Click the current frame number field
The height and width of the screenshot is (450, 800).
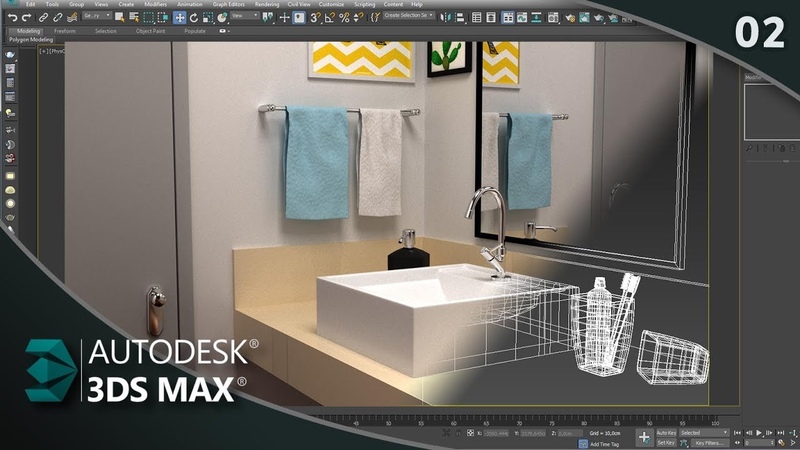pyautogui.click(x=759, y=443)
